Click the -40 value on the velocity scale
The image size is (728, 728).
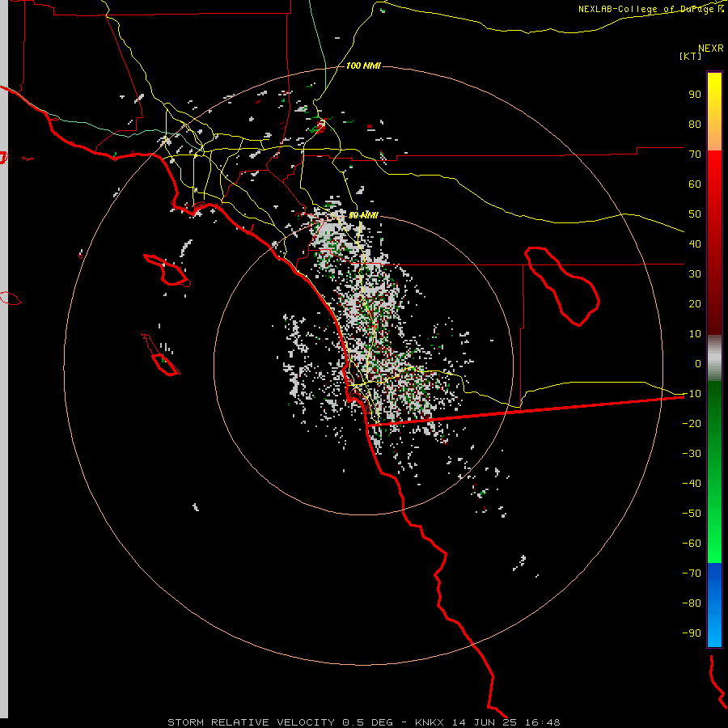click(692, 484)
